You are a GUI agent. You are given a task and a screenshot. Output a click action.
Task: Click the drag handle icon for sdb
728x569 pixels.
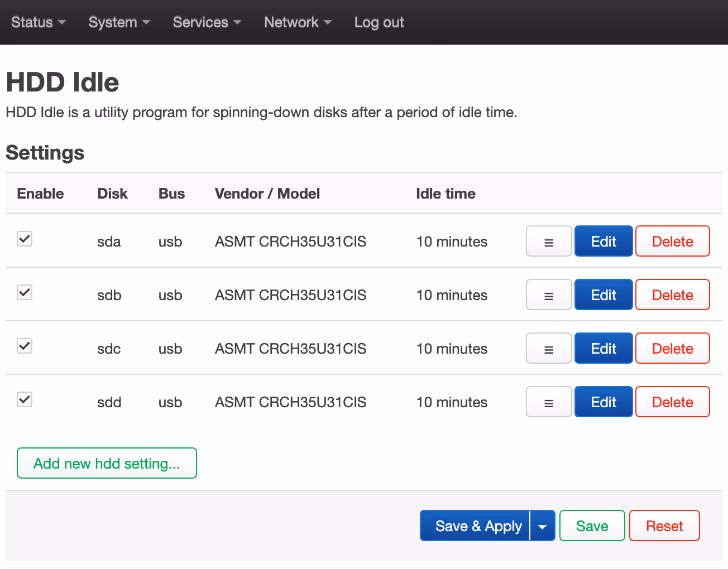click(x=548, y=295)
